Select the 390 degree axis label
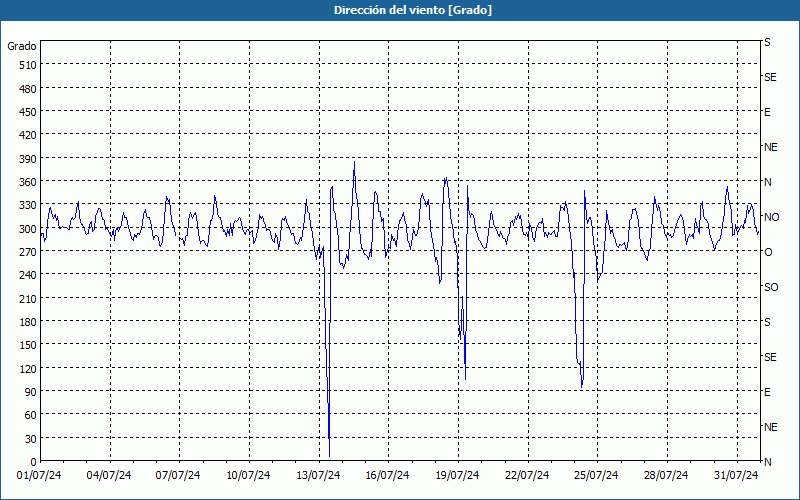This screenshot has width=800, height=500. 28,159
